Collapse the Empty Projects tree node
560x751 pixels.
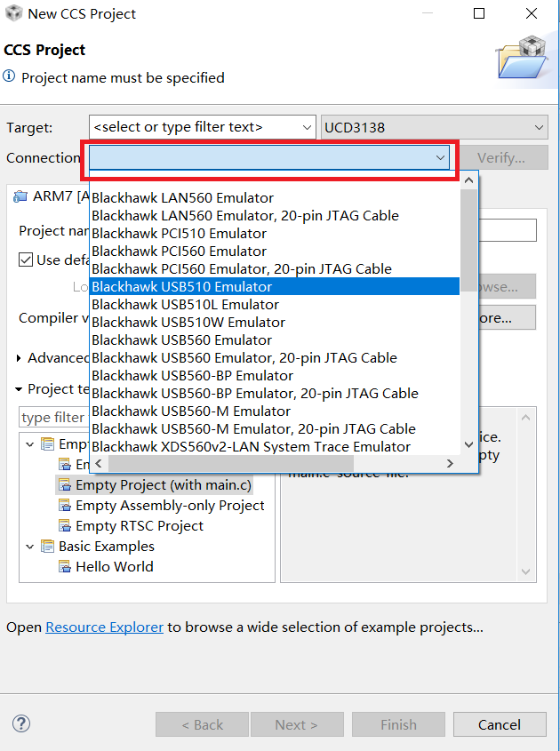[x=30, y=444]
